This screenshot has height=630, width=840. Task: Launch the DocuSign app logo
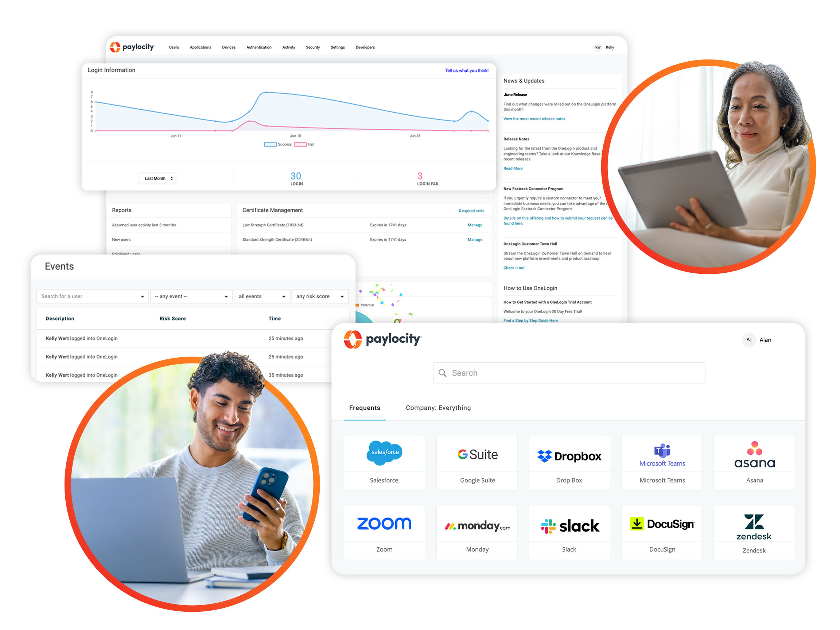pos(662,524)
